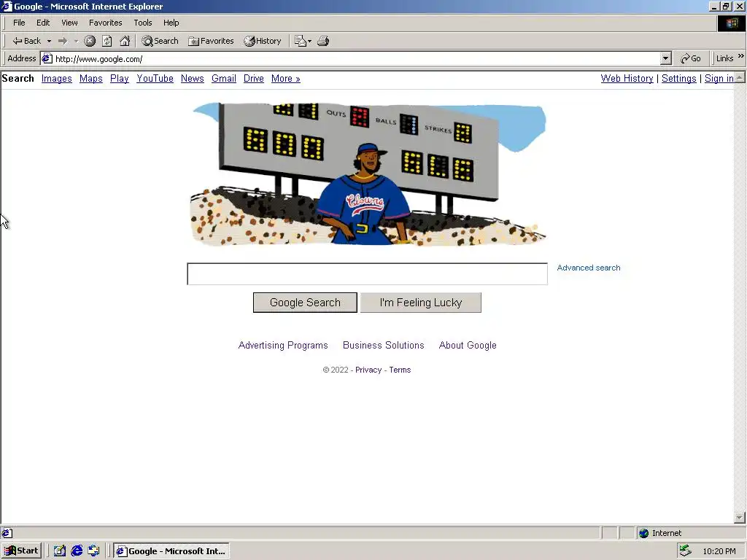Click the Edit page toolbar icon
Image resolution: width=747 pixels, height=560 pixels.
[x=300, y=41]
